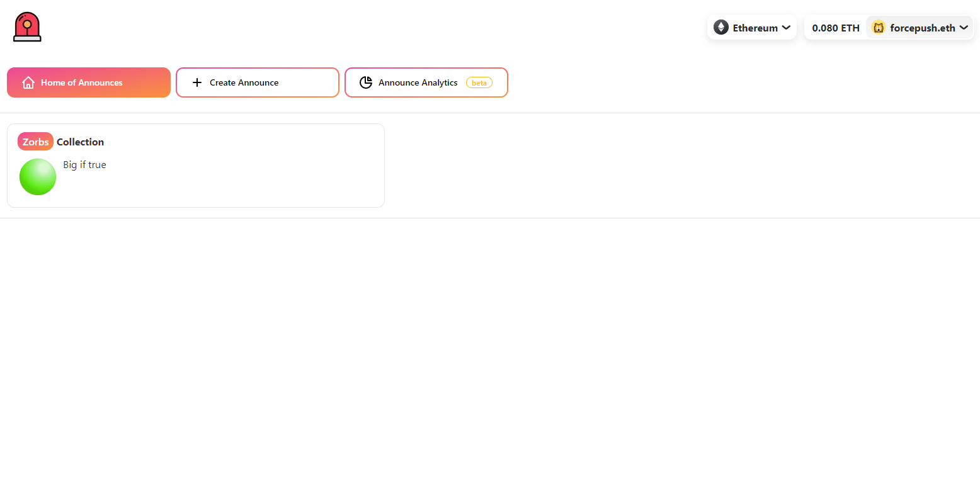Click the Zorbs collection tag
This screenshot has width=980, height=479.
click(36, 142)
